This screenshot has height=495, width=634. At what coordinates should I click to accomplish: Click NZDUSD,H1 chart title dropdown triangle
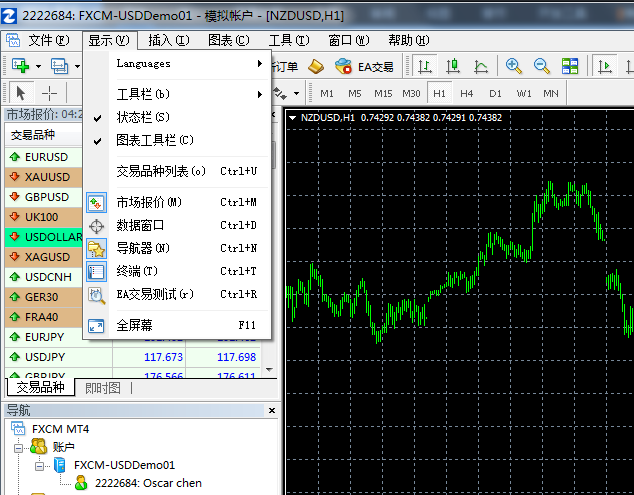pyautogui.click(x=292, y=118)
